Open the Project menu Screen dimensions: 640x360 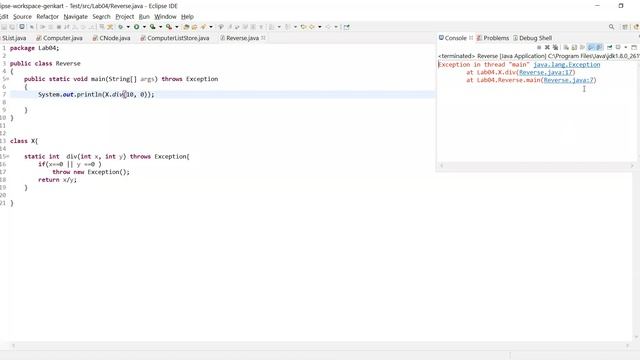pyautogui.click(x=124, y=17)
